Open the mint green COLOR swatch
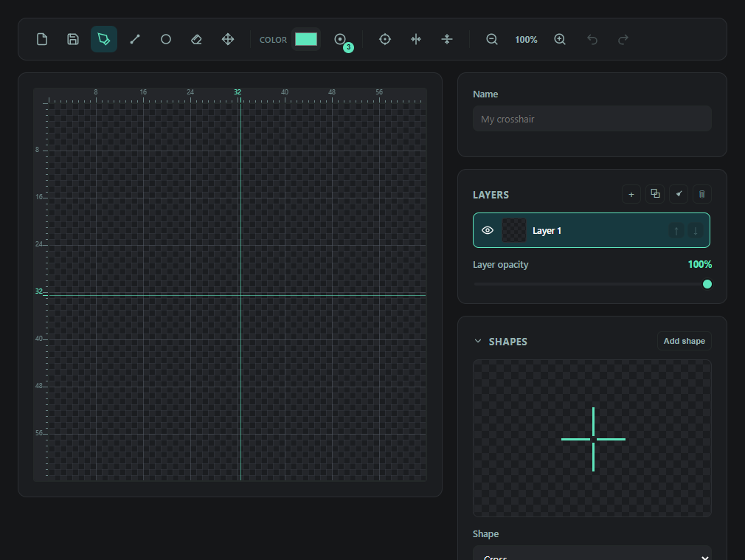The width and height of the screenshot is (745, 560). pos(306,39)
